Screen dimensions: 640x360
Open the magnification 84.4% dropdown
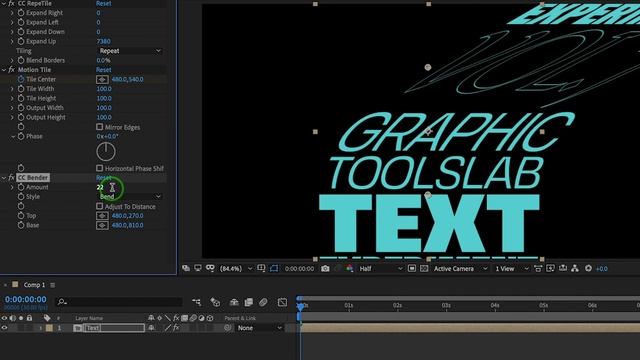click(236, 269)
